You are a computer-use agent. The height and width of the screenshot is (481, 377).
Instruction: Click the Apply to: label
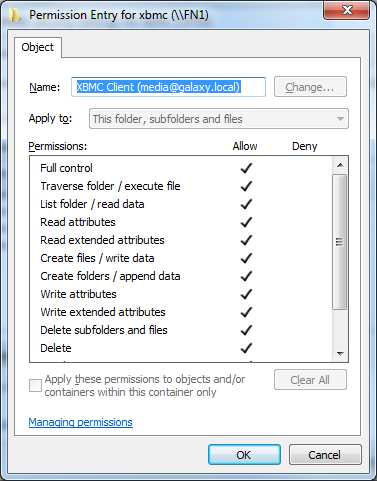50,118
